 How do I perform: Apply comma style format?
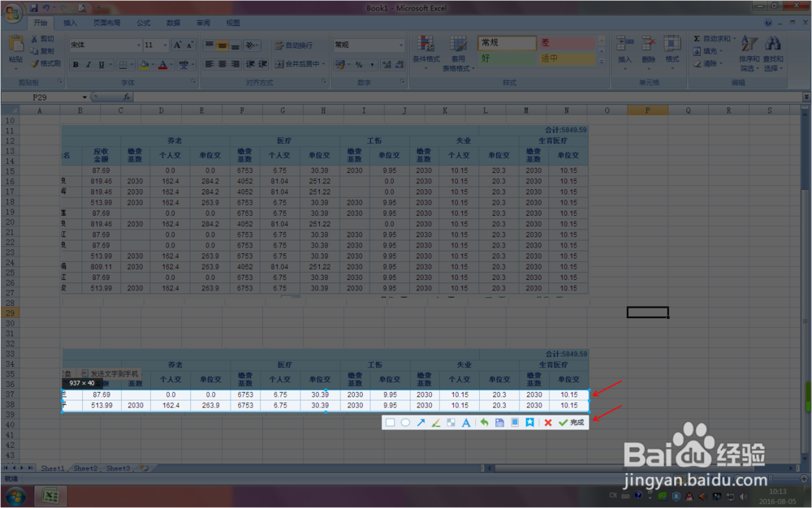coord(372,65)
